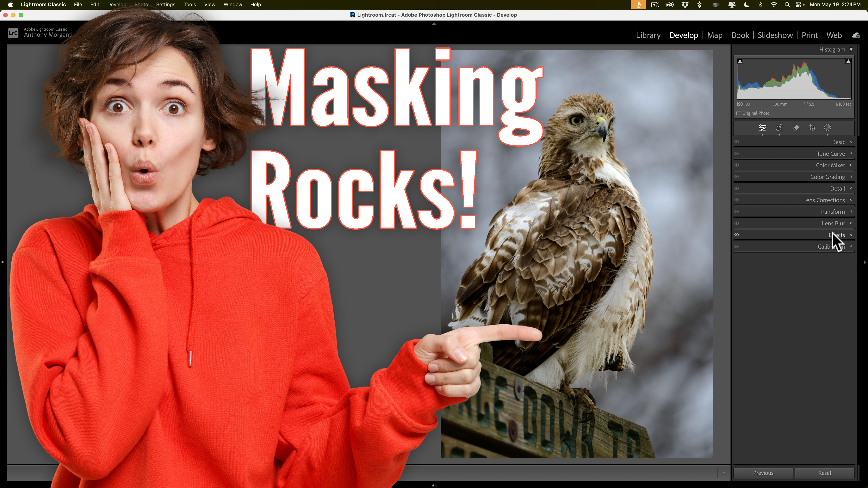Open the View menu
868x488 pixels.
(210, 5)
